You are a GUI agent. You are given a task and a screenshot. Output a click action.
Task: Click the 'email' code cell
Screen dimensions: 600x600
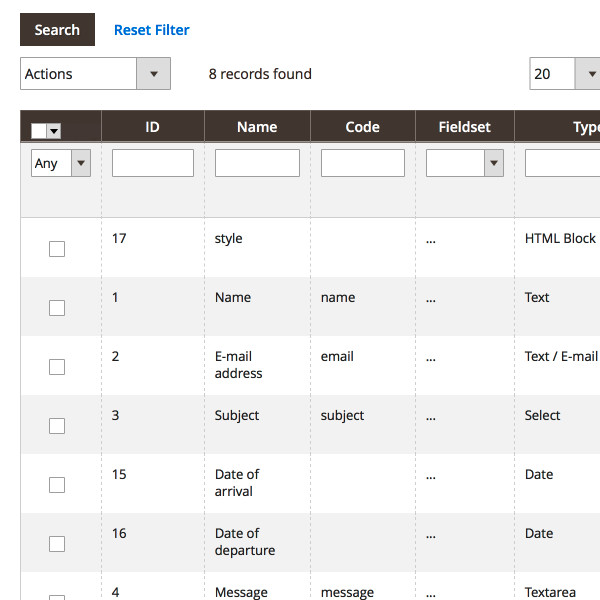[337, 356]
